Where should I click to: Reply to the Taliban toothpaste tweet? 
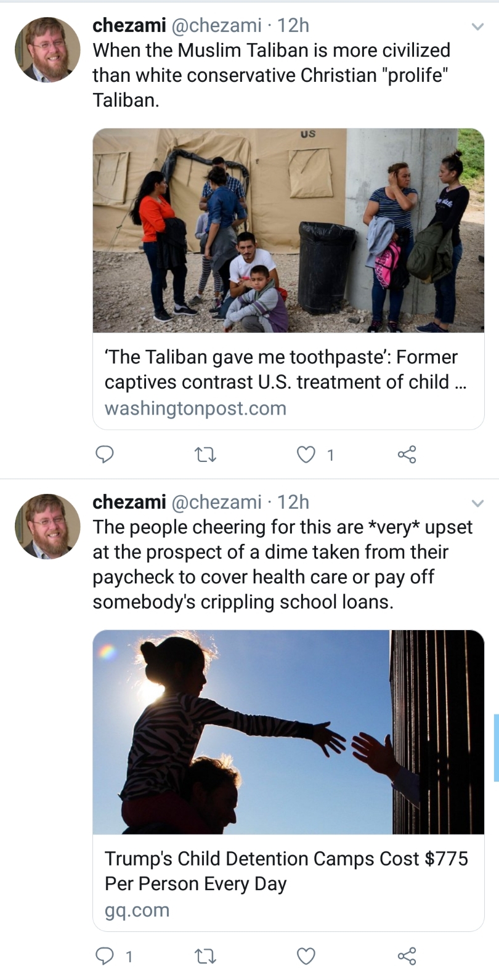point(105,455)
